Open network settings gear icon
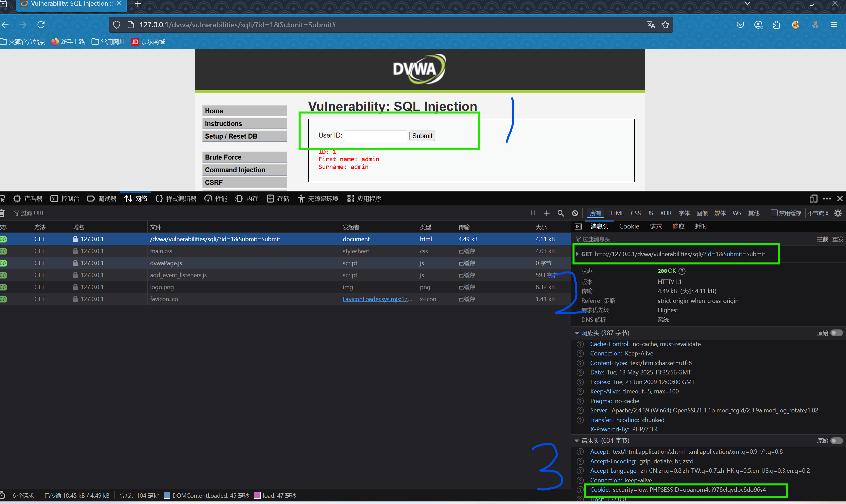This screenshot has width=846, height=504. (x=838, y=213)
